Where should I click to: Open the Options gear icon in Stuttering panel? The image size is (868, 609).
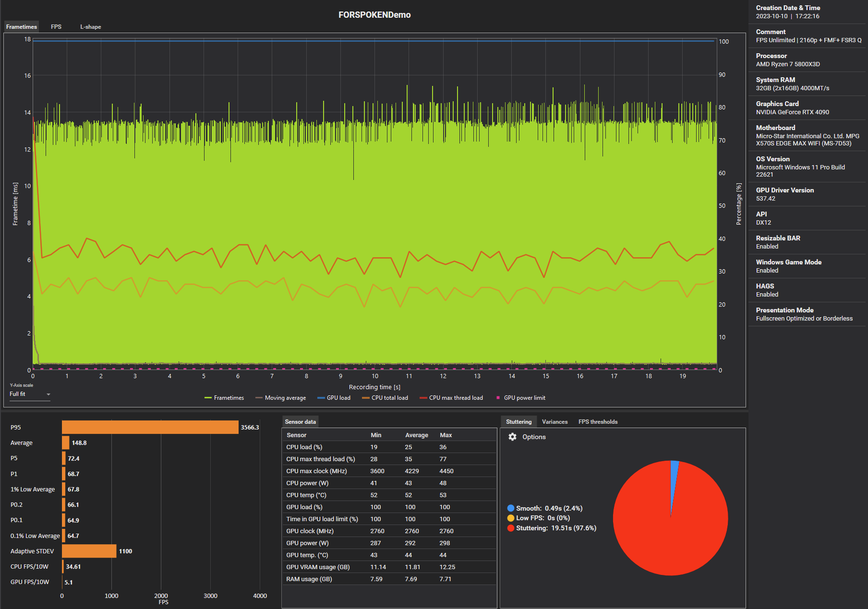pyautogui.click(x=512, y=437)
